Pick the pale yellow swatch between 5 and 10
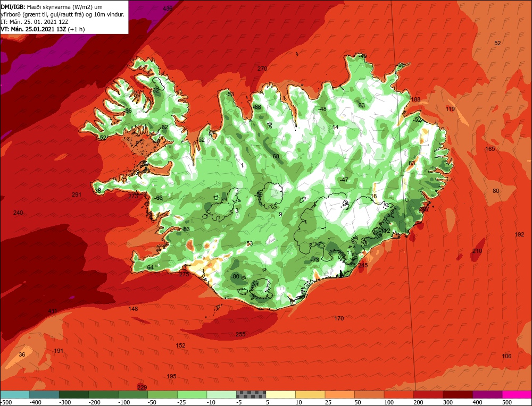 click(x=280, y=394)
